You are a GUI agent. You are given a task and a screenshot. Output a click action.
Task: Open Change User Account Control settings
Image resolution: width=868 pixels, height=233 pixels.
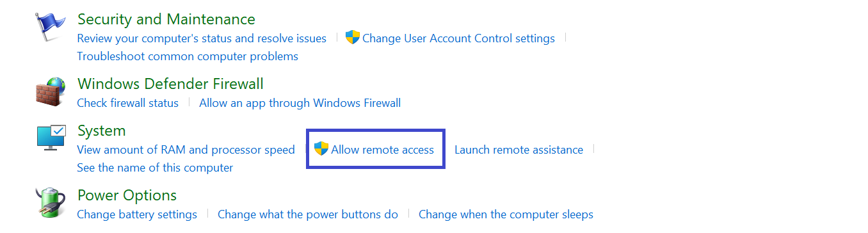click(x=458, y=38)
